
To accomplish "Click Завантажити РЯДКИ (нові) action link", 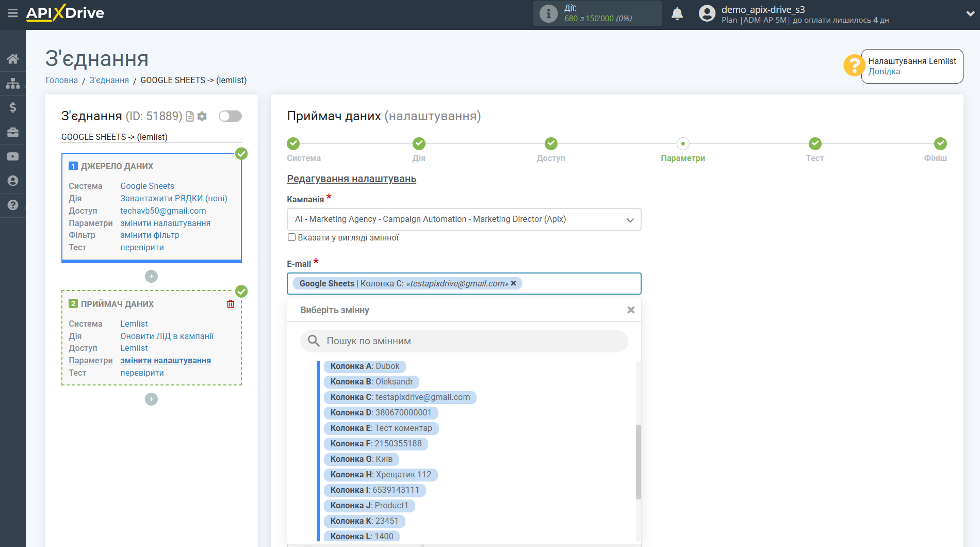I will tap(174, 198).
